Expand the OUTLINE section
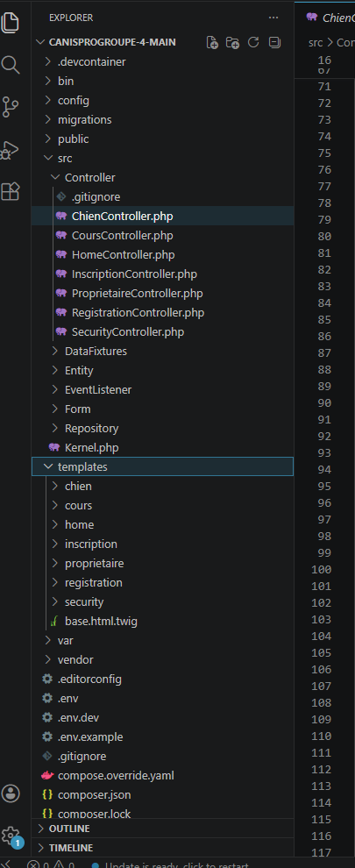The height and width of the screenshot is (868, 355). coord(163,829)
